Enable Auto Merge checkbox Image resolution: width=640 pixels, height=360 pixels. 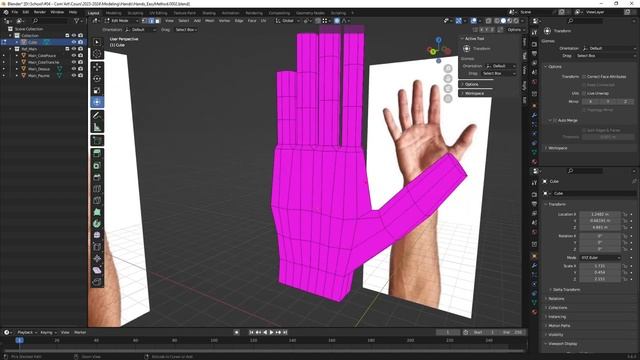[555, 120]
